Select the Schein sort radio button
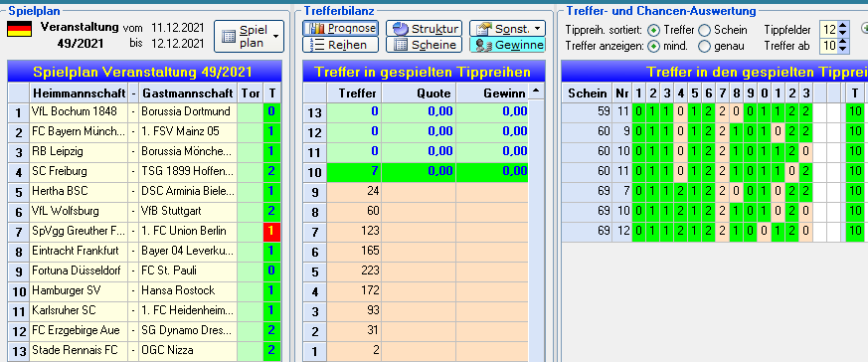 tap(704, 30)
